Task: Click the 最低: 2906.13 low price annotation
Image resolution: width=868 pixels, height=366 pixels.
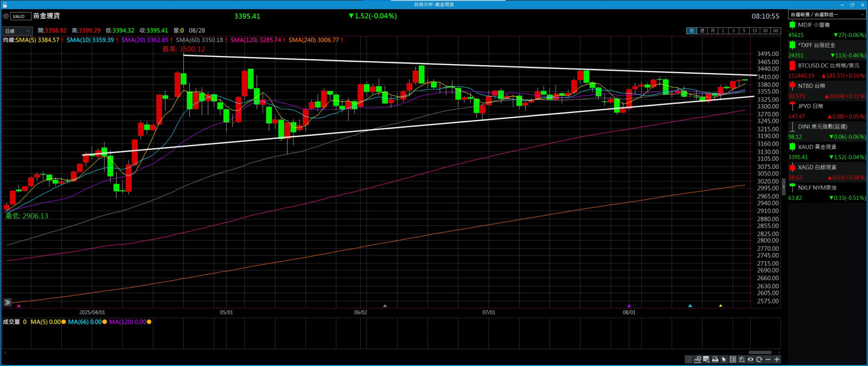Action: [27, 216]
